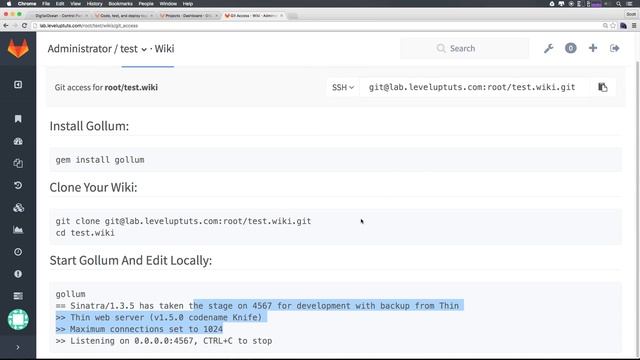The height and width of the screenshot is (360, 640).
Task: Open admin area wrench icon
Action: 549,49
